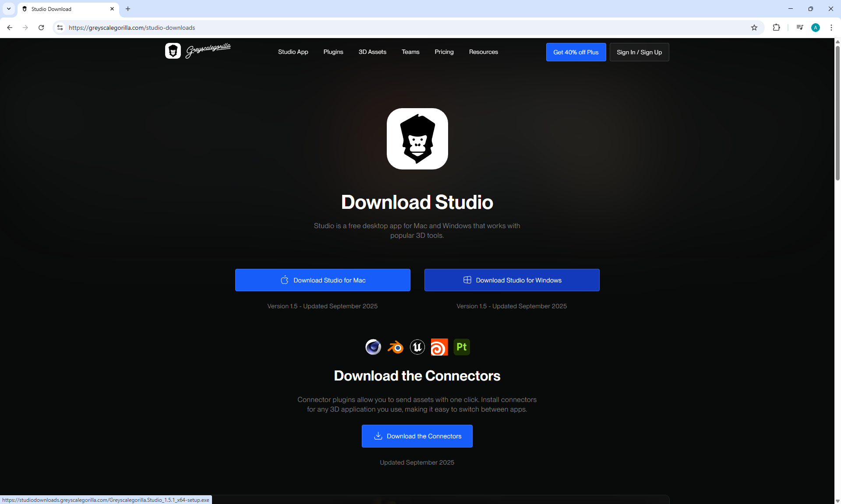Click the Substance Painter Pt icon

(462, 347)
